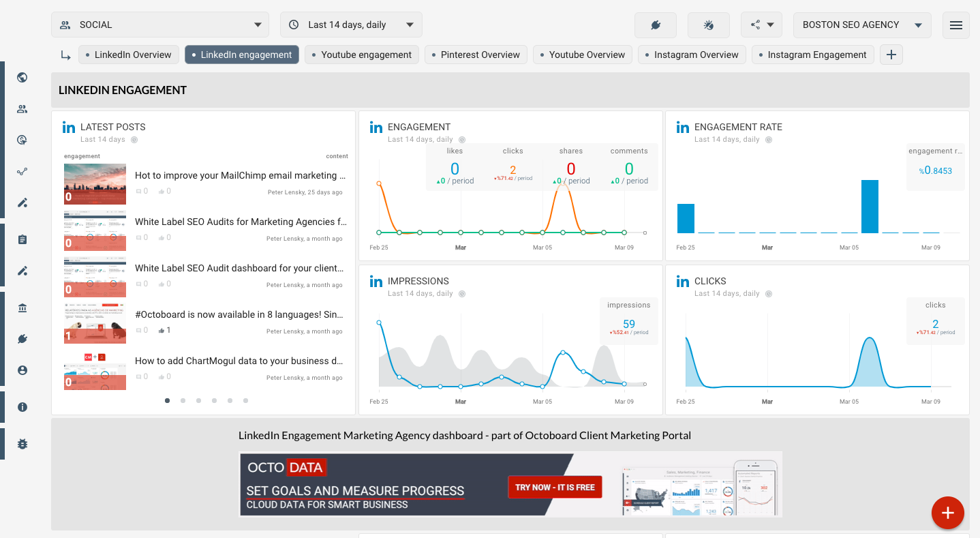Open the How to add ChartMogul data post

(239, 361)
